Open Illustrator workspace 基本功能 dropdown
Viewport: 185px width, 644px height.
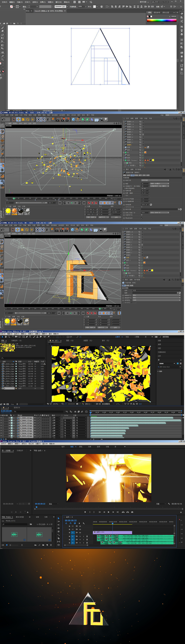pos(144,2)
